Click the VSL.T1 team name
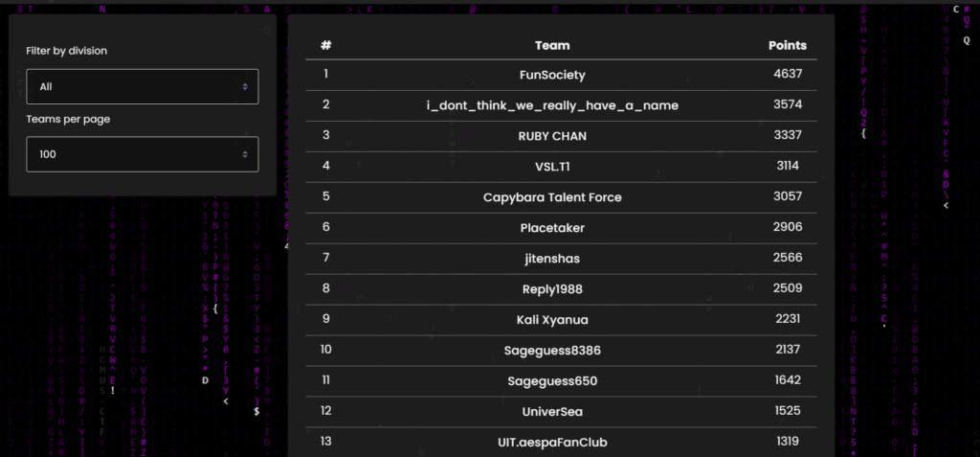This screenshot has height=457, width=980. [x=552, y=166]
